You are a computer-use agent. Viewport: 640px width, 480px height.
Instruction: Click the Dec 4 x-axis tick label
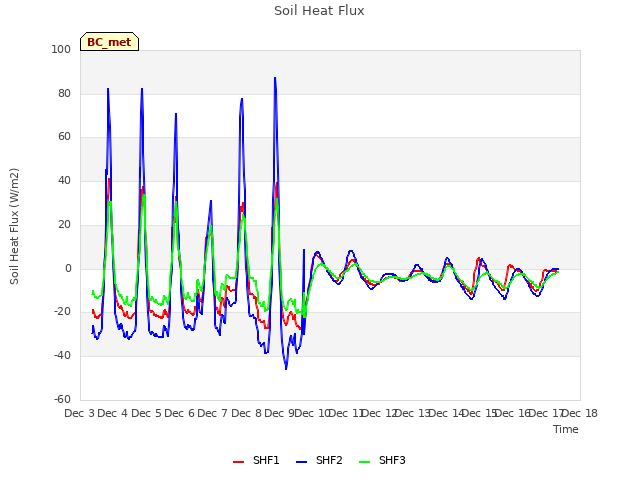click(x=113, y=413)
